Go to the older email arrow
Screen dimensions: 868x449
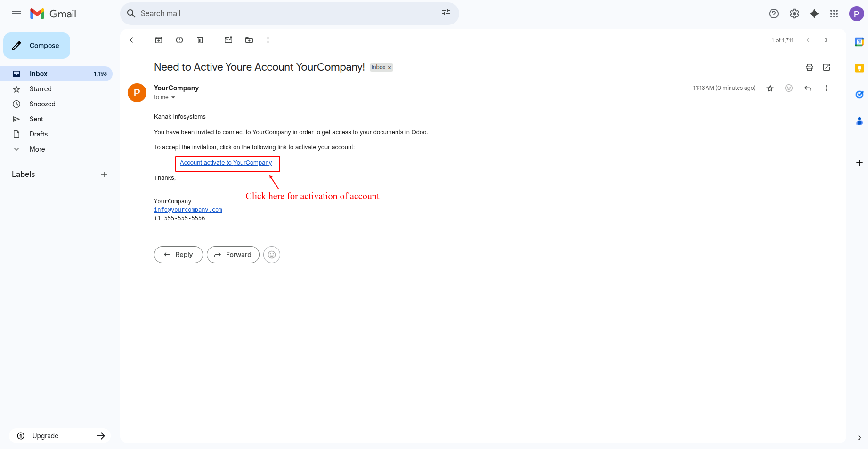827,40
